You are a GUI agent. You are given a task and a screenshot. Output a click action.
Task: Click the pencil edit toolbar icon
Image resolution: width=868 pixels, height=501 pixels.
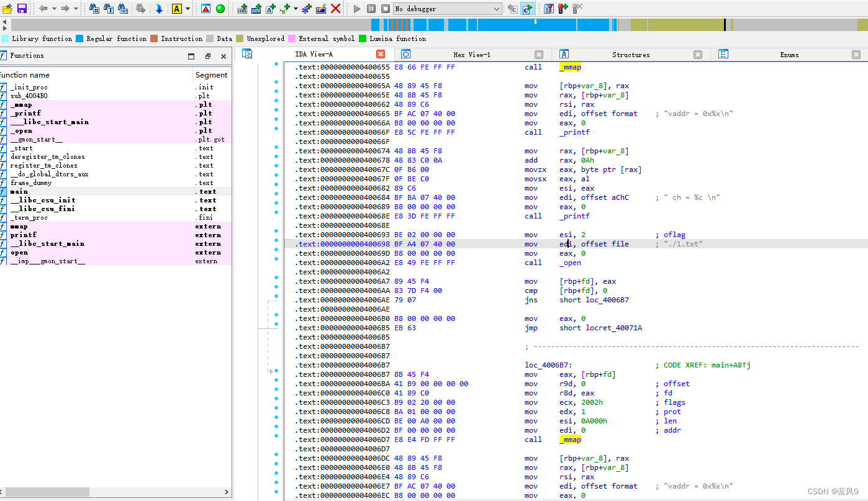(x=321, y=9)
